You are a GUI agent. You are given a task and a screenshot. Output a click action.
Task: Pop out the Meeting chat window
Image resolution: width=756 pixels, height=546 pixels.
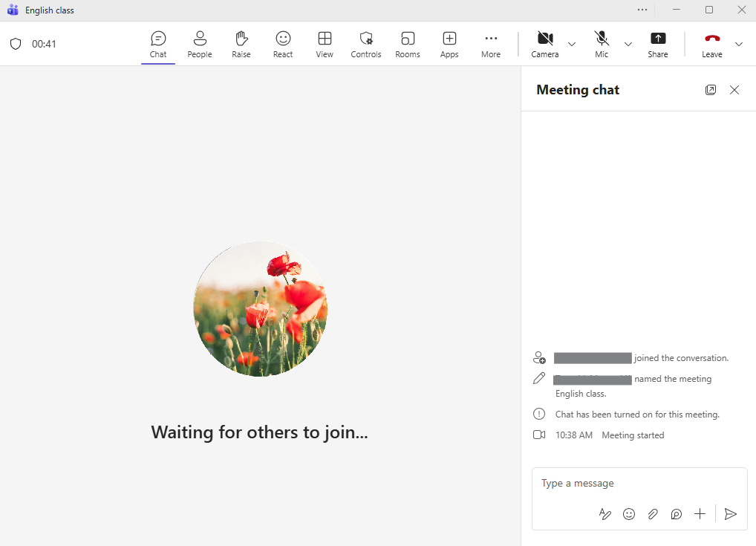[x=710, y=90]
